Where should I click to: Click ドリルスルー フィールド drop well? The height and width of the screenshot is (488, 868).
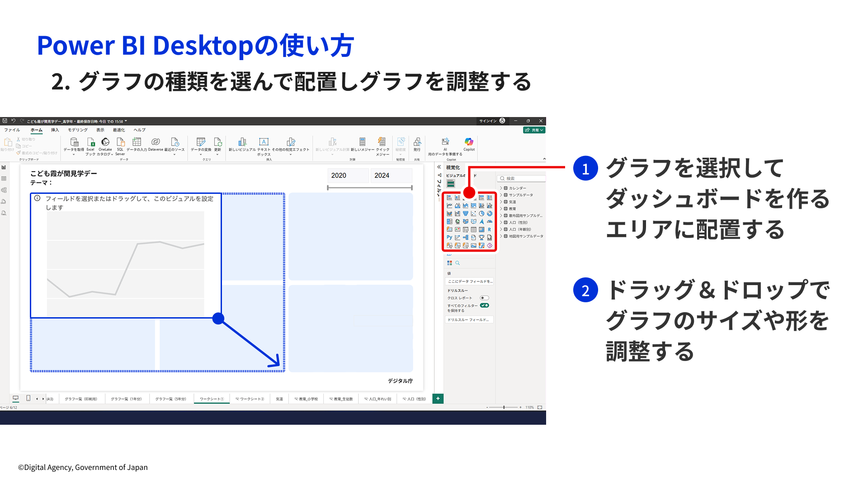coord(469,320)
